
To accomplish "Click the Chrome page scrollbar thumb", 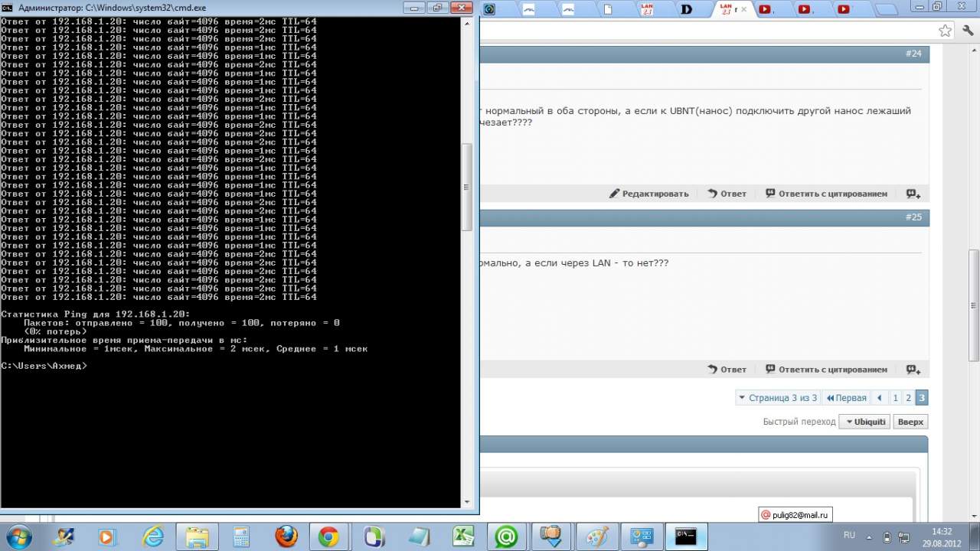I will coord(974,305).
